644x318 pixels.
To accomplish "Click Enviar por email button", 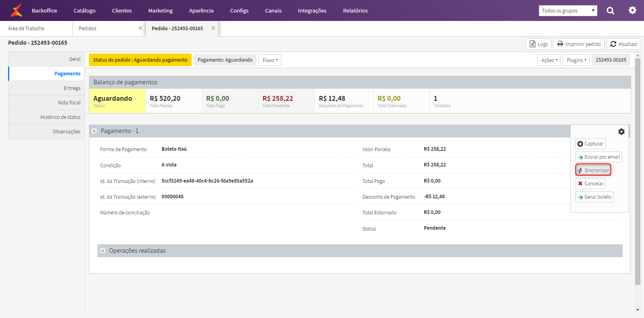I will 599,157.
